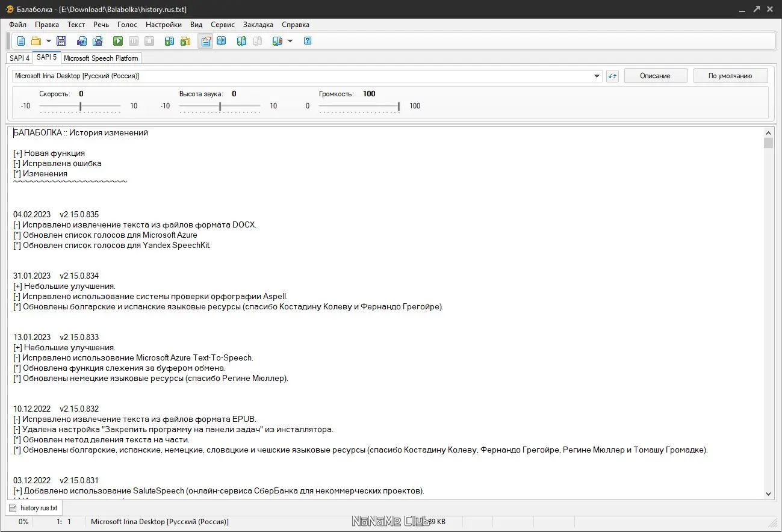Click the heading 'БАЛАБОЛКА :: История изменений'
Image resolution: width=782 pixels, height=532 pixels.
(x=81, y=133)
